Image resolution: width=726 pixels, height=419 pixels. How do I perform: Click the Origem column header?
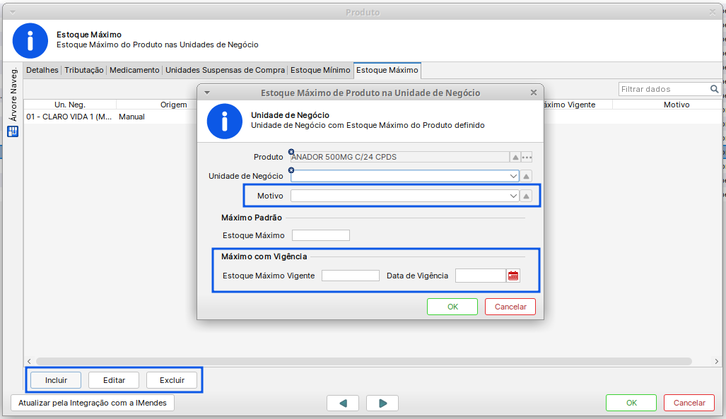(174, 105)
